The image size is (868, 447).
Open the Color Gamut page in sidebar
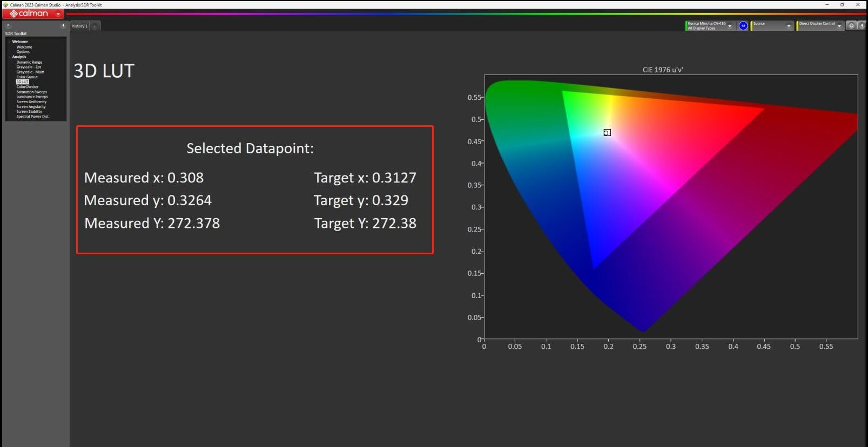[x=27, y=77]
